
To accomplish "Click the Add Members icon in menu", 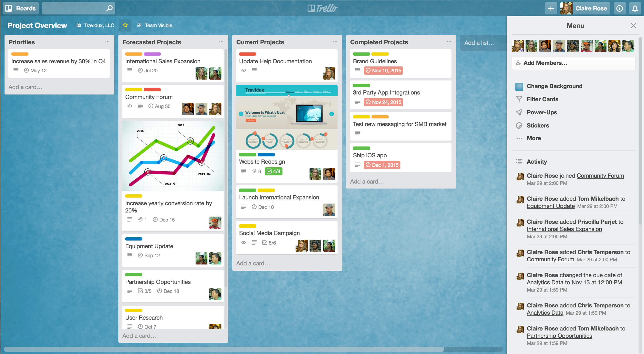I will 519,62.
